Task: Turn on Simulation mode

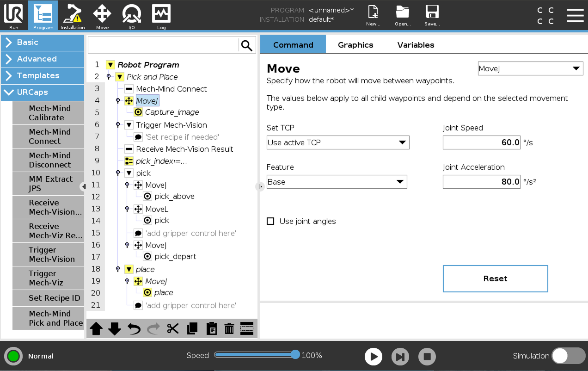Action: pos(569,356)
